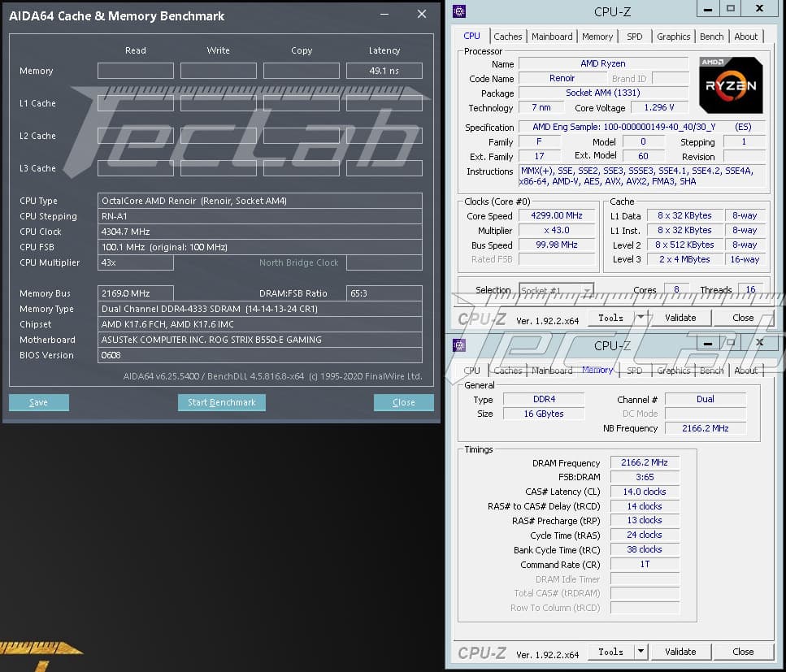Select the 4299.00 MHz Core Speed value

557,215
